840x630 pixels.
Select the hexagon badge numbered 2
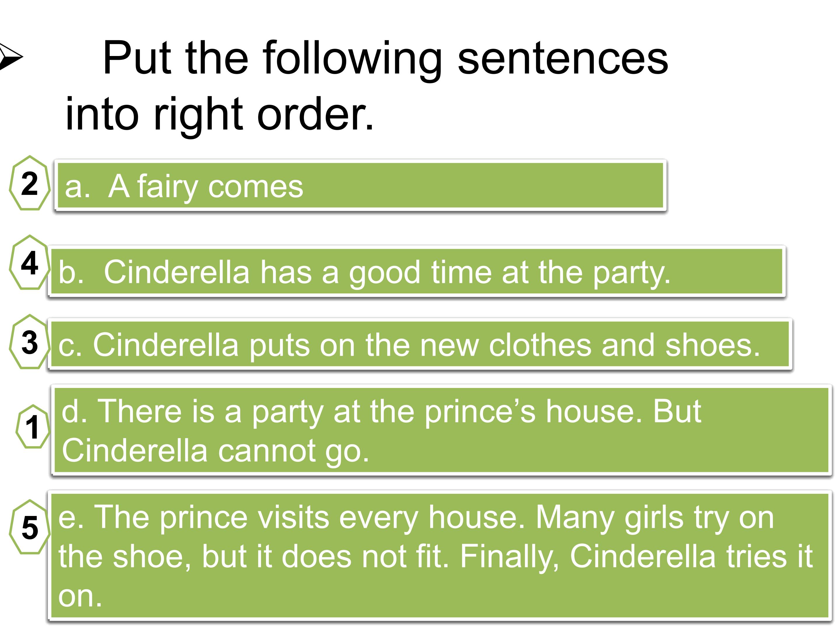30,183
